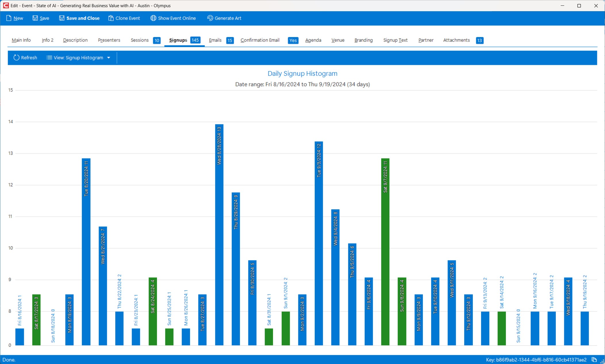Click the New document icon

9,18
